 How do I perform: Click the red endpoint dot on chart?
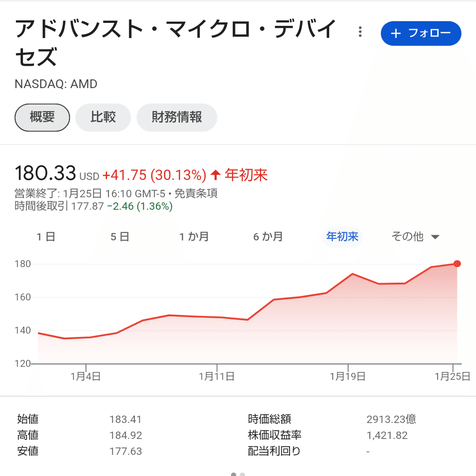(x=457, y=264)
